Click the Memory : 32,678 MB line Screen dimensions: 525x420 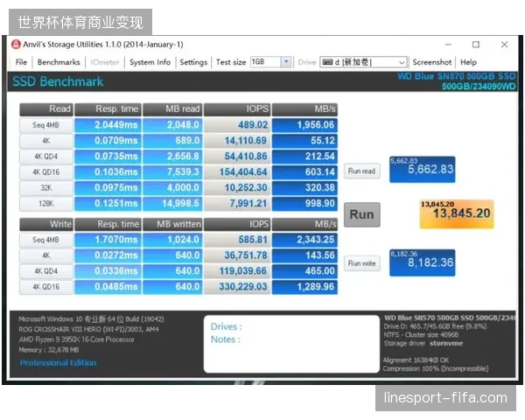click(x=49, y=350)
